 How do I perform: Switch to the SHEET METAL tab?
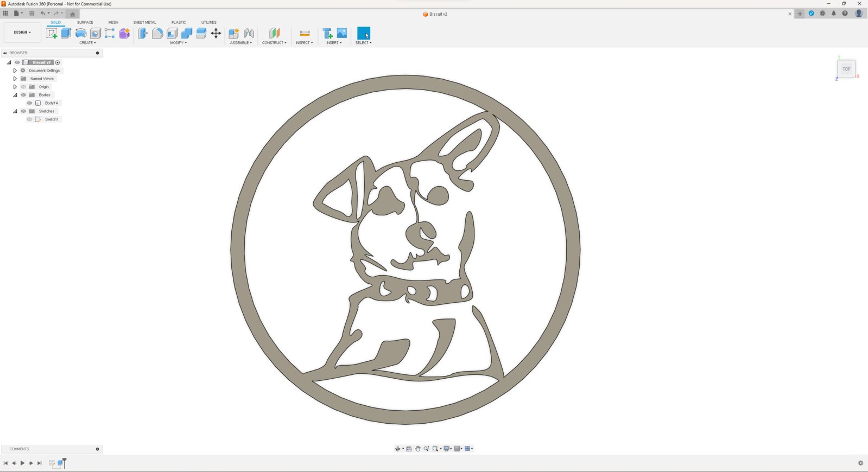click(144, 22)
